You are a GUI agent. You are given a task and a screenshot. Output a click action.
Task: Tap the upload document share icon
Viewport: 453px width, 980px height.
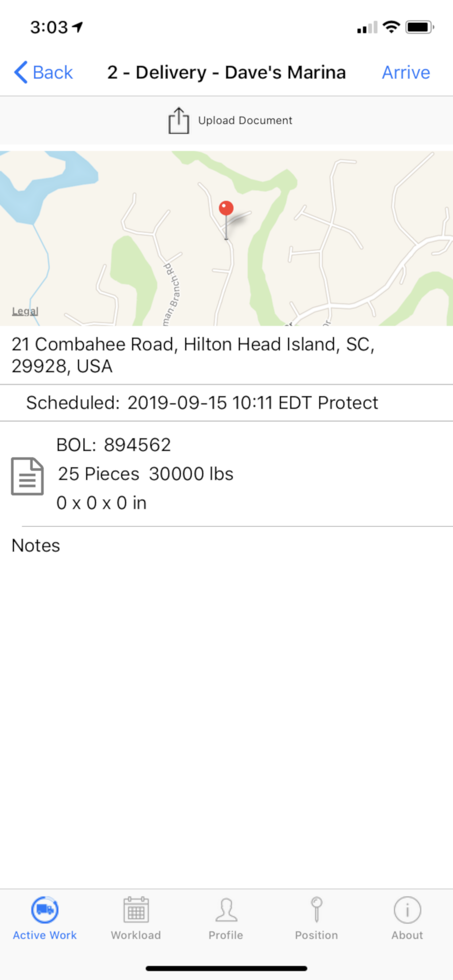click(x=178, y=120)
